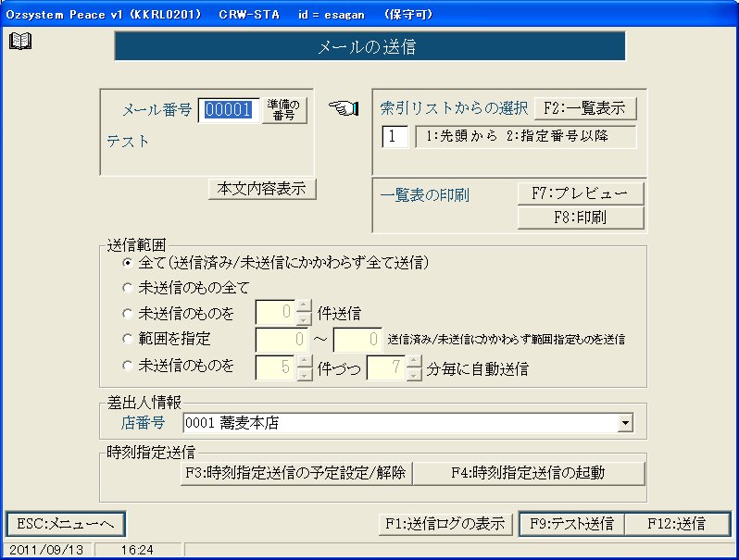Click the 準備の番号 button

(x=283, y=110)
